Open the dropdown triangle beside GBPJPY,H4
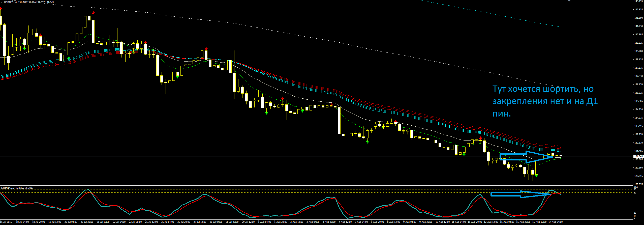 pos(2,2)
